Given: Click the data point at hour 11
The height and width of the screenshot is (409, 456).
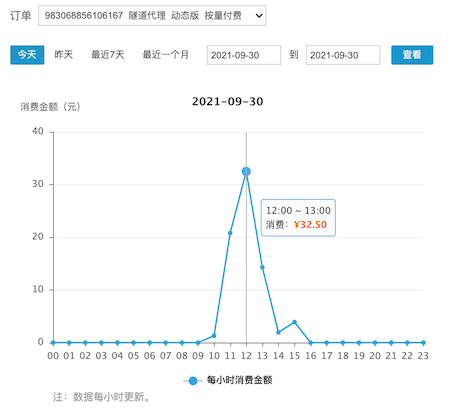Looking at the screenshot, I should [230, 233].
